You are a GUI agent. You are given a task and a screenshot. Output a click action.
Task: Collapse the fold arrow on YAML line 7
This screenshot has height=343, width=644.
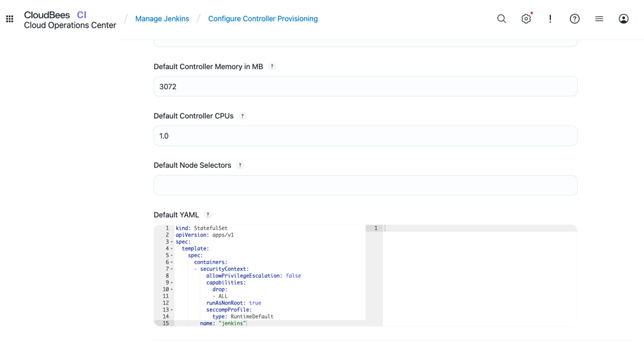(x=172, y=269)
